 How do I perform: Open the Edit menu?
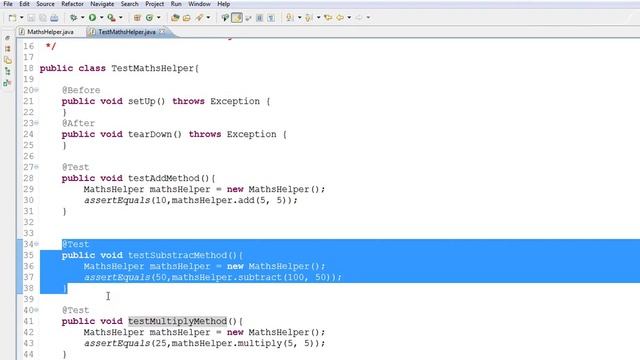click(24, 4)
